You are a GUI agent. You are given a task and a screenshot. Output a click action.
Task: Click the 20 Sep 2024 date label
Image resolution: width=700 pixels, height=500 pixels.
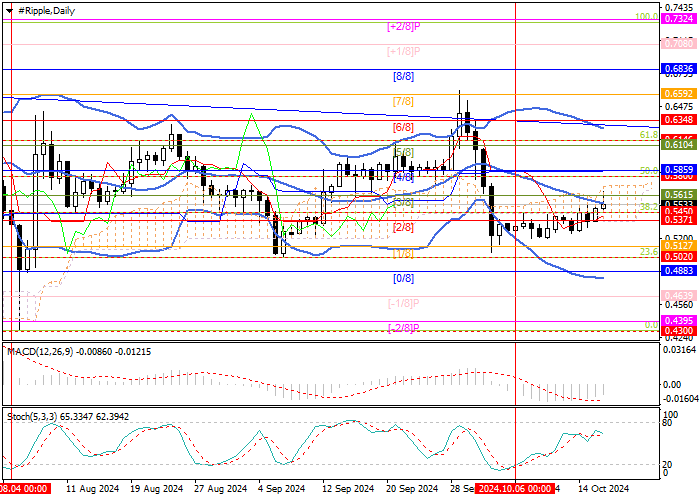[412, 488]
